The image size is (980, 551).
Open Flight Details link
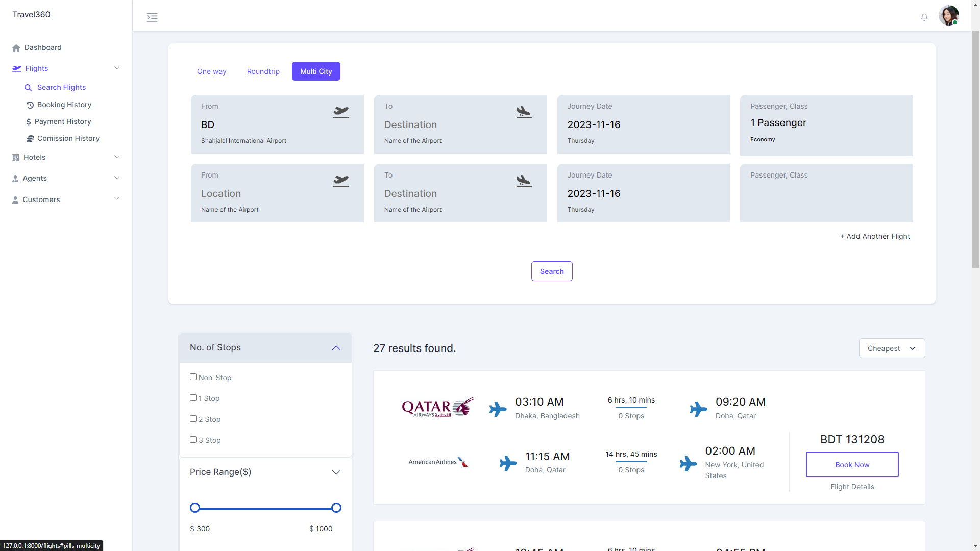852,487
